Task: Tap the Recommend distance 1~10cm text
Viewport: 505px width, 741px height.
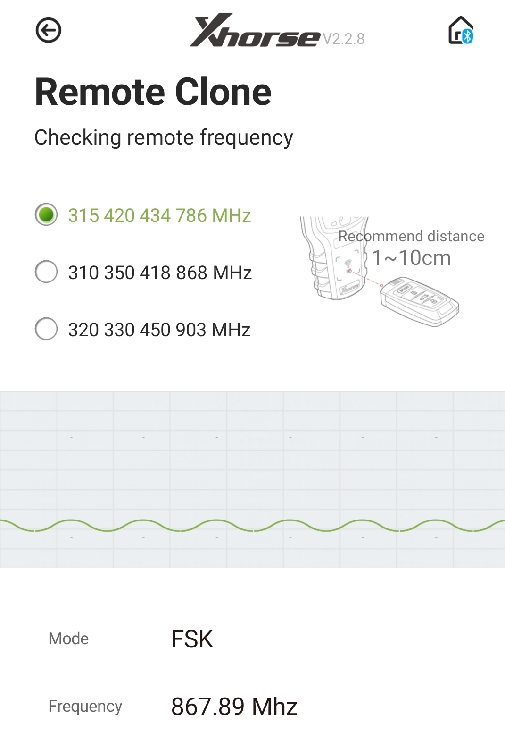Action: tap(411, 248)
